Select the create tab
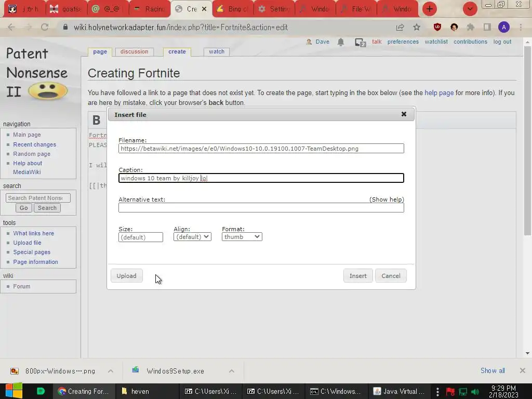 point(177,51)
